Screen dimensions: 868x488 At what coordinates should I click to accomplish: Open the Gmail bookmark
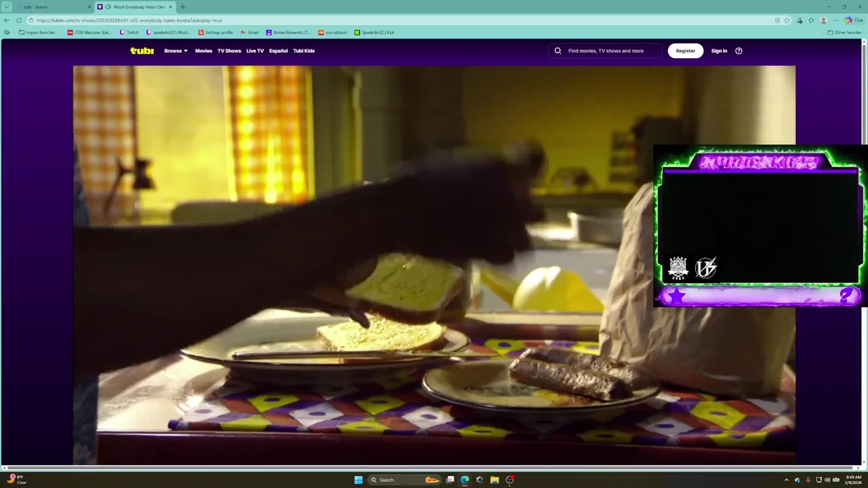tap(250, 33)
